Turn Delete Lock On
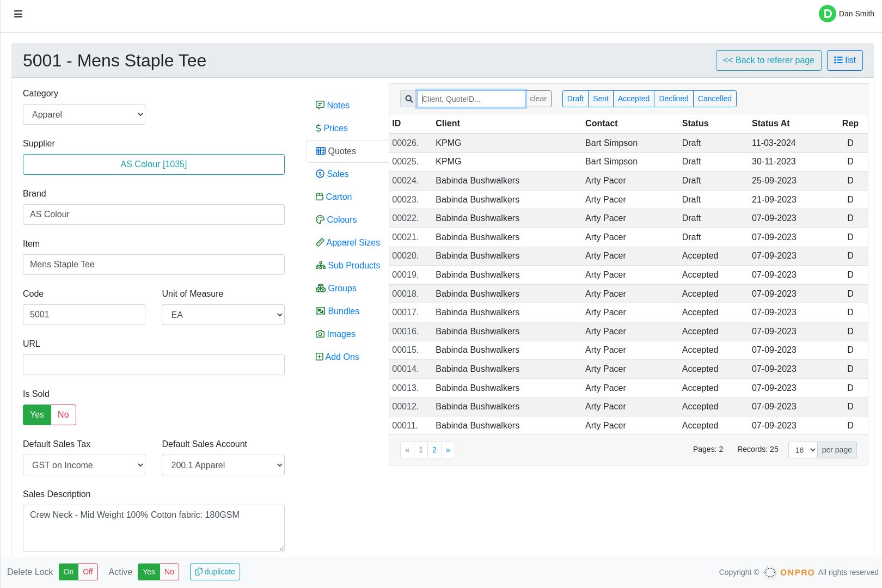The width and height of the screenshot is (882, 588). coord(69,572)
